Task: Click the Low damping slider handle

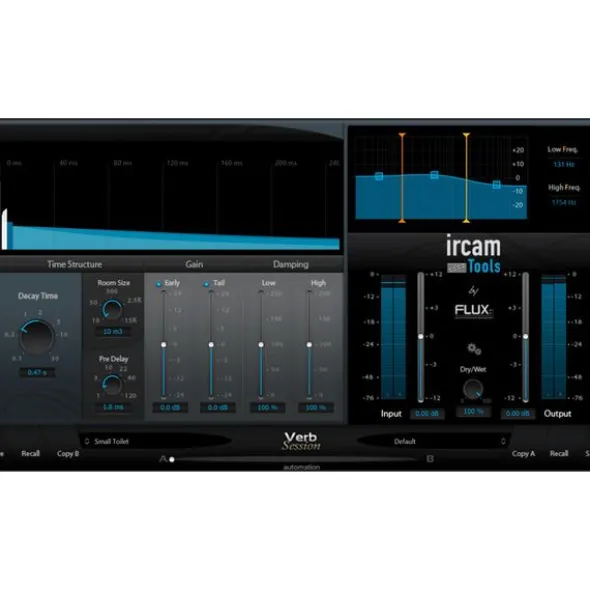Action: (261, 344)
